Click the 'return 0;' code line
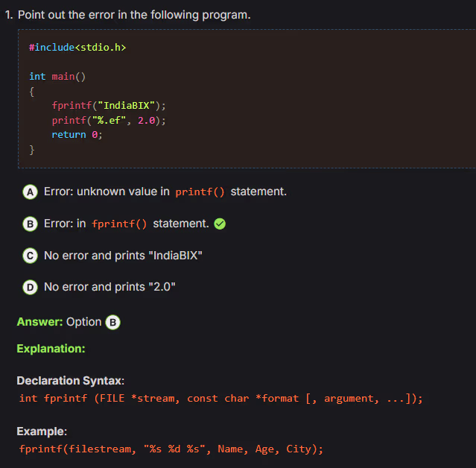 click(77, 134)
